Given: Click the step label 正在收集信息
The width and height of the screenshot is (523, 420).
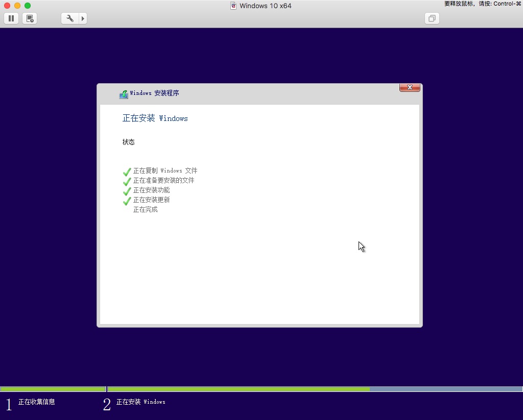Looking at the screenshot, I should pos(37,402).
